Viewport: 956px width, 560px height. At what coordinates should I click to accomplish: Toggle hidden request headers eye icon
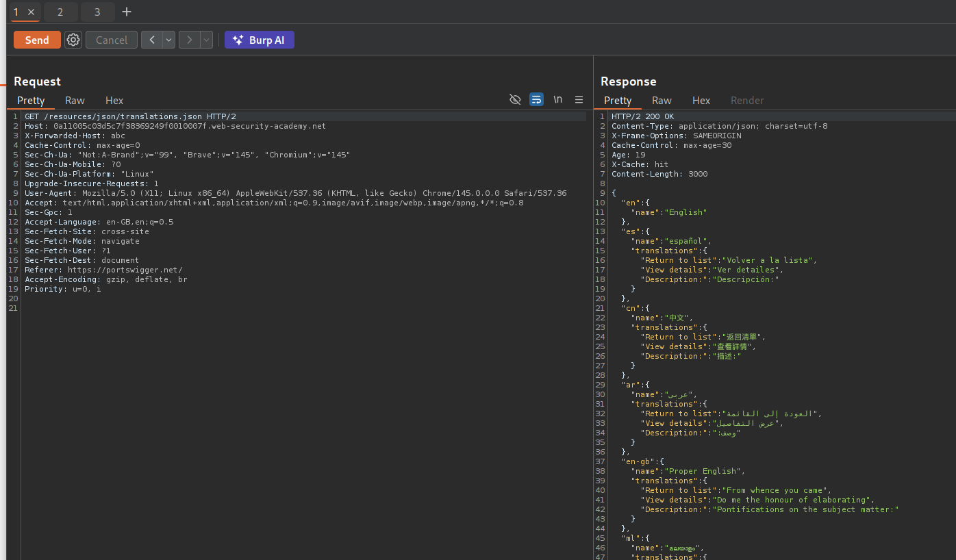point(515,100)
